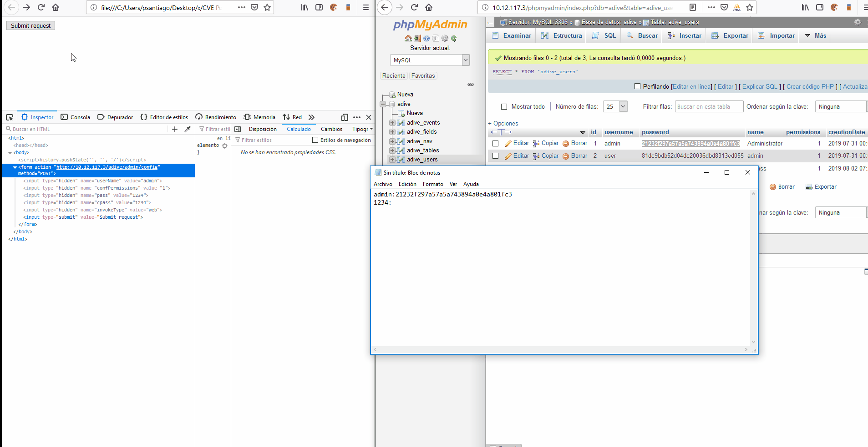Check the row checkbox for admin user
Screen dimensions: 868x447
(x=496, y=144)
